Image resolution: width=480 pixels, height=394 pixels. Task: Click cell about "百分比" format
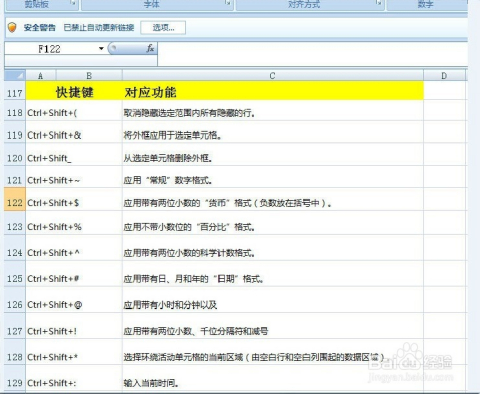[273, 223]
